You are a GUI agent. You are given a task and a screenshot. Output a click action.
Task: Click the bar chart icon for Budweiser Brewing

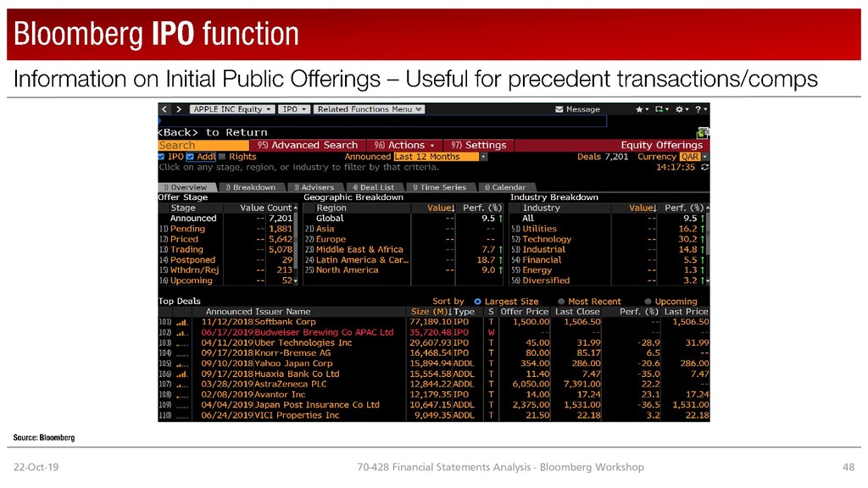(x=182, y=333)
